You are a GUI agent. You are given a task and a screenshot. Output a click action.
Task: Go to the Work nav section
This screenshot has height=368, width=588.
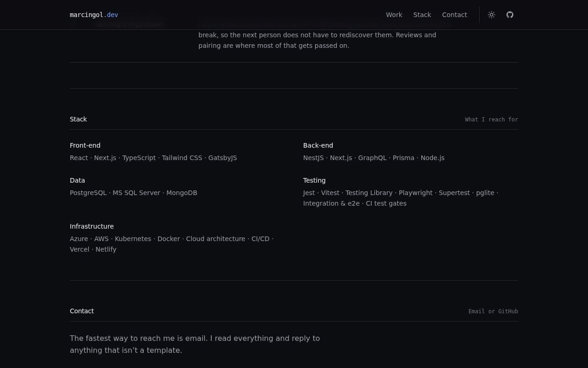pos(394,15)
